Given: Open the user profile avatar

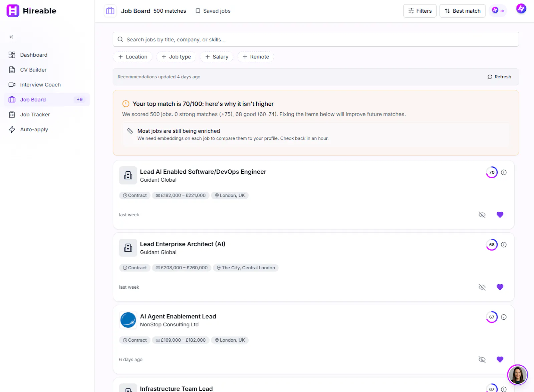Looking at the screenshot, I should pyautogui.click(x=521, y=9).
